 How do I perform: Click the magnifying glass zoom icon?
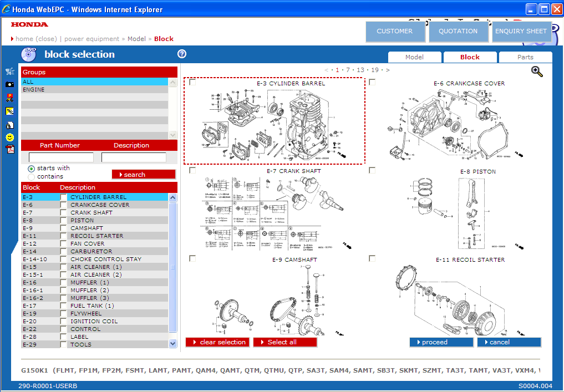pos(537,71)
